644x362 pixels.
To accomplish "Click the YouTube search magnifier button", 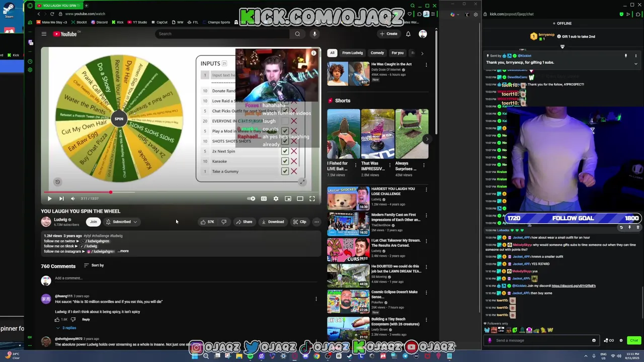I will 297,34.
